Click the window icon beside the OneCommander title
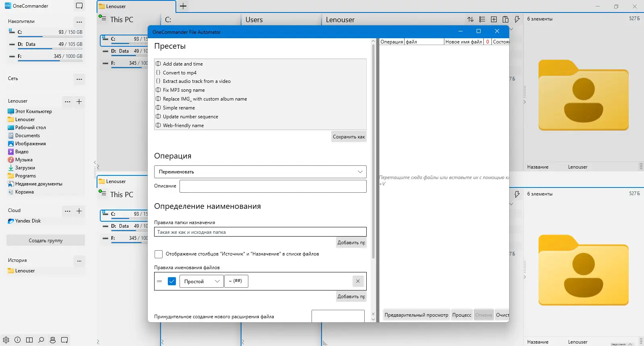Screen dimensions: 644x346 tap(79, 6)
